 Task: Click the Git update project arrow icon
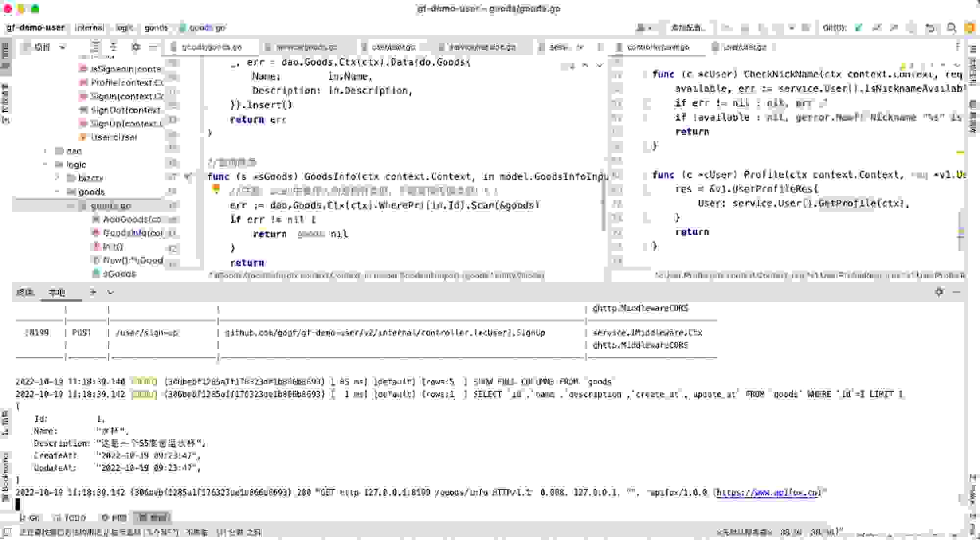(876, 28)
